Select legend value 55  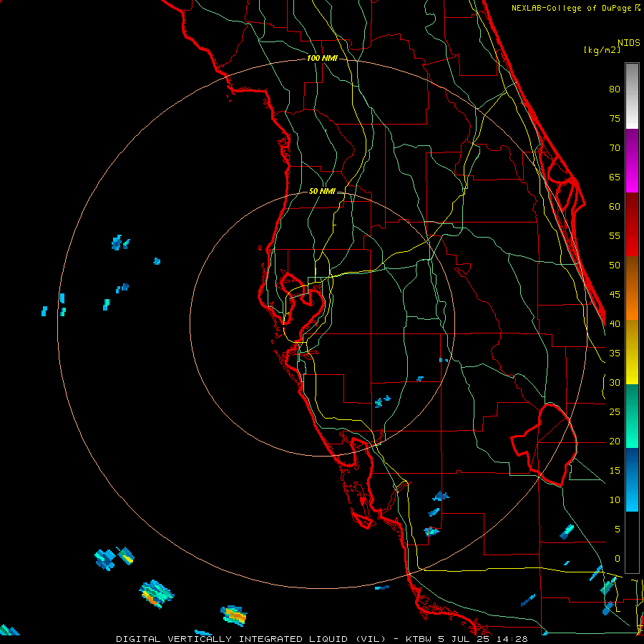pyautogui.click(x=615, y=235)
